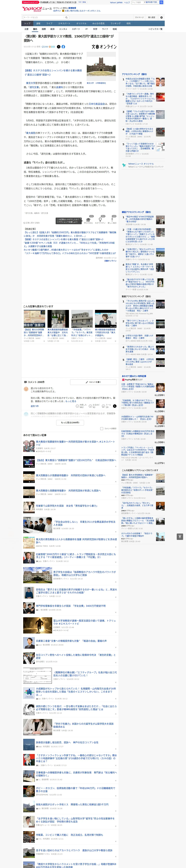Image resolution: width=186 pixels, height=868 pixels.
Task: Click the keyword search magnifier icon
Action: (x=66, y=18)
